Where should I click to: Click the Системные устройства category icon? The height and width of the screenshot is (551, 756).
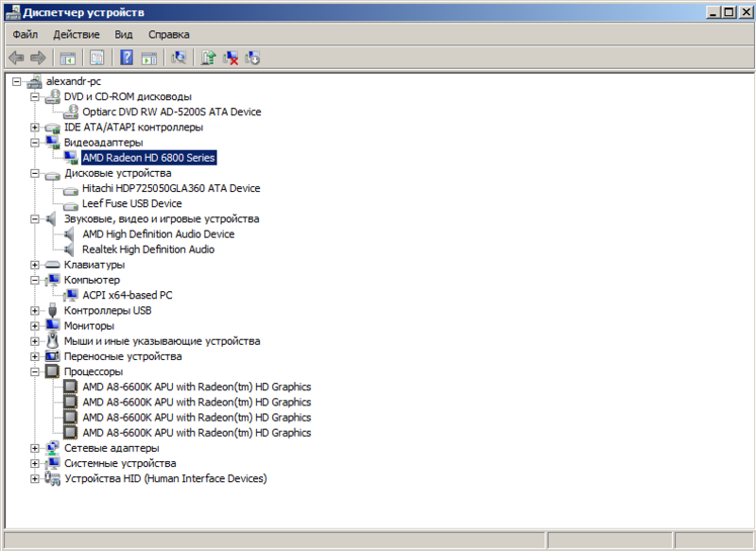pos(53,463)
